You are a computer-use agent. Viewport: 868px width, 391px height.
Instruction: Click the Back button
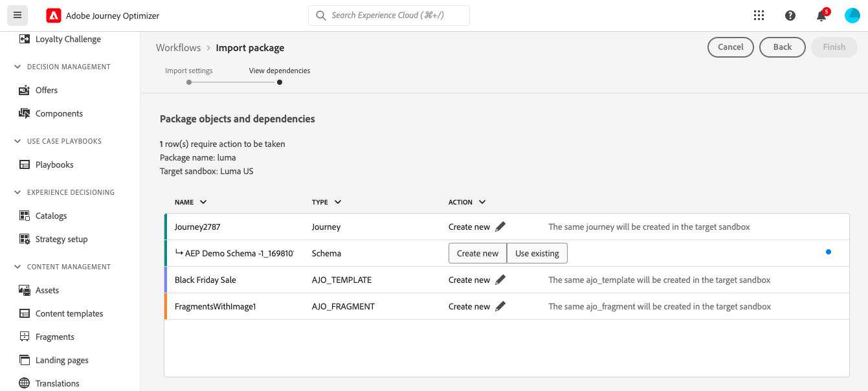click(x=783, y=47)
